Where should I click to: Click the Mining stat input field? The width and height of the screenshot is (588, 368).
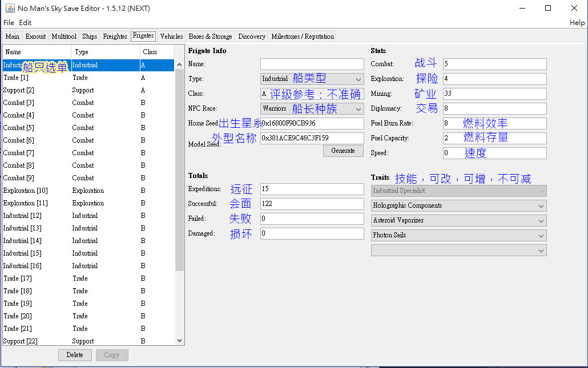point(494,94)
